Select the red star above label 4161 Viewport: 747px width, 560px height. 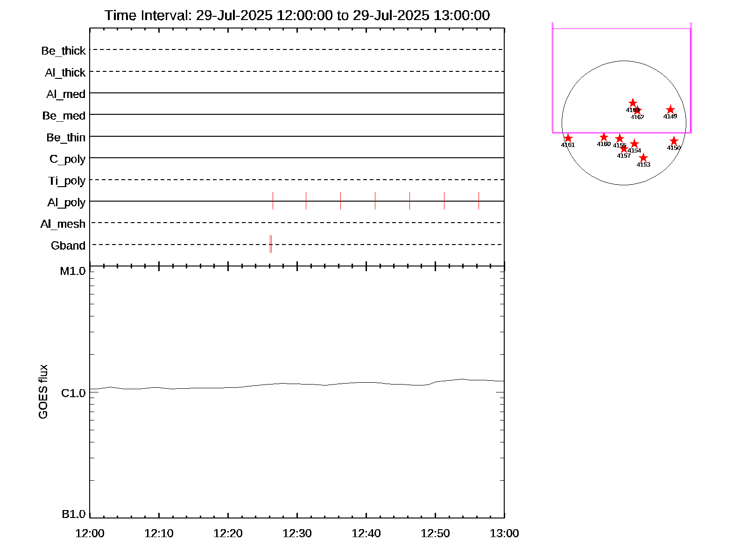click(x=568, y=138)
